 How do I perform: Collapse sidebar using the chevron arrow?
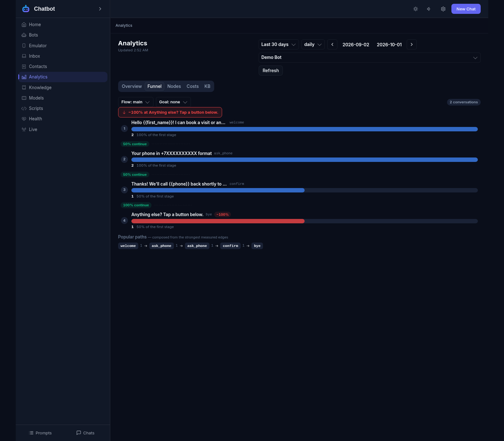coord(100,9)
